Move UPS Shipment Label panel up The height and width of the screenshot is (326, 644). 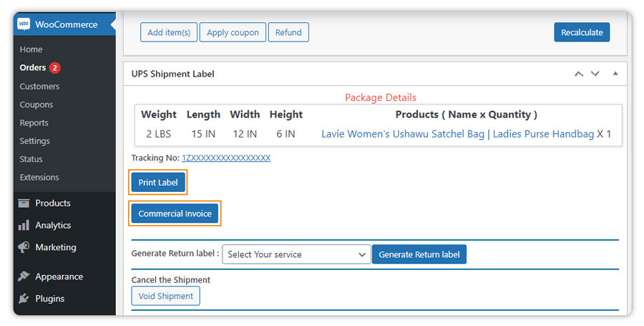pos(579,74)
